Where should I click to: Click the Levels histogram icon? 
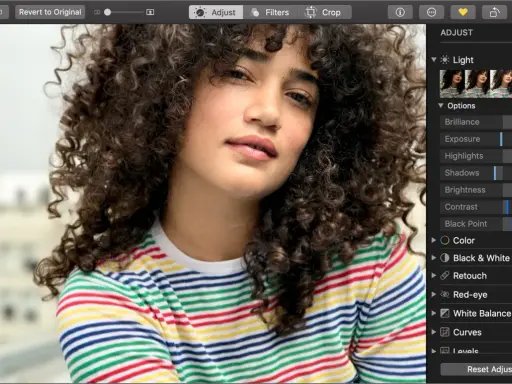pos(445,350)
